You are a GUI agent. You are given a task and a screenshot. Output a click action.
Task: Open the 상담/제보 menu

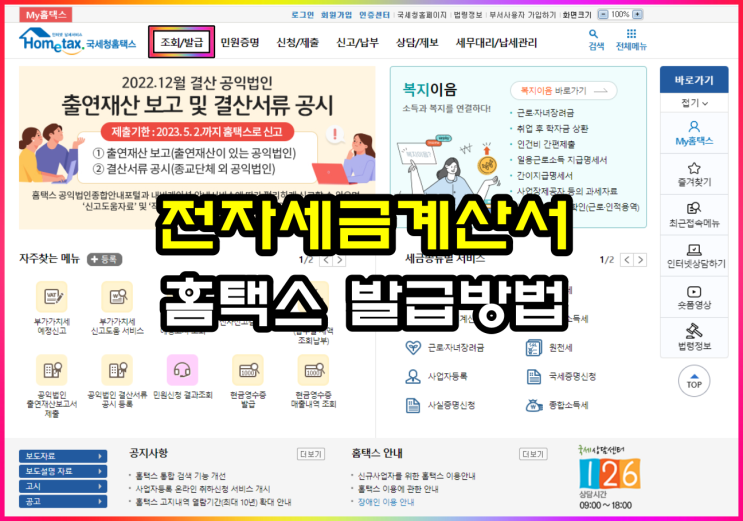click(x=417, y=43)
